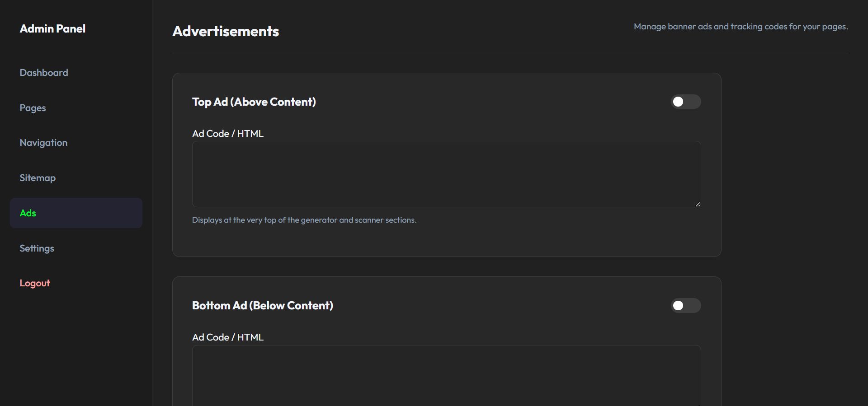
Task: Focus the Top Ad code textarea
Action: point(446,174)
